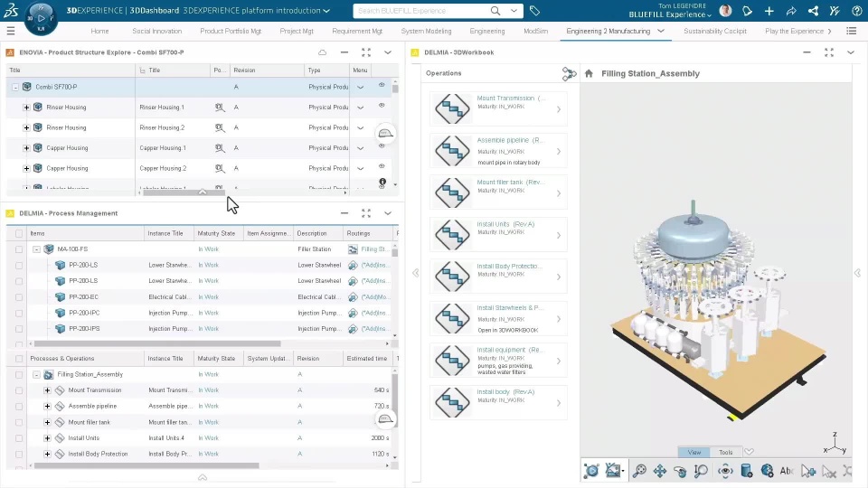This screenshot has height=488, width=868.
Task: Switch to the Project Mgt tab
Action: point(297,31)
